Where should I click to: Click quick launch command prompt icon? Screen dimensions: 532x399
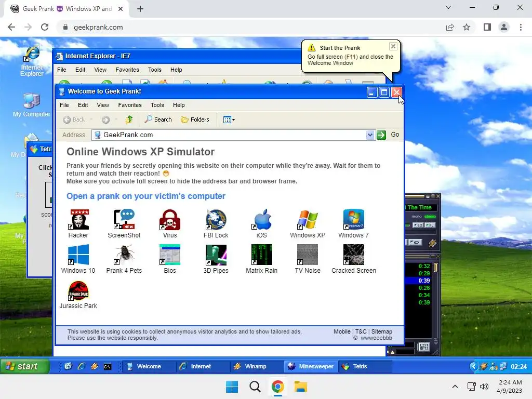click(108, 366)
